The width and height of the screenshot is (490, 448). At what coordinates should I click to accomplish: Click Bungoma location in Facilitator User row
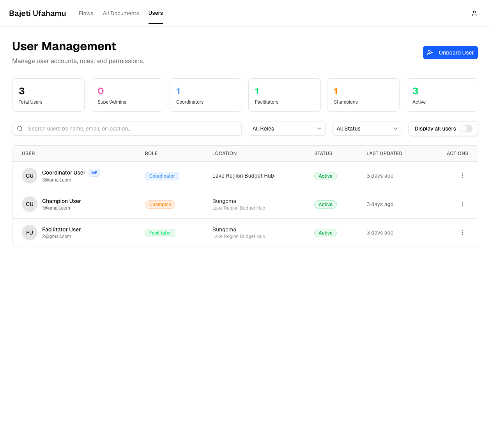(224, 229)
